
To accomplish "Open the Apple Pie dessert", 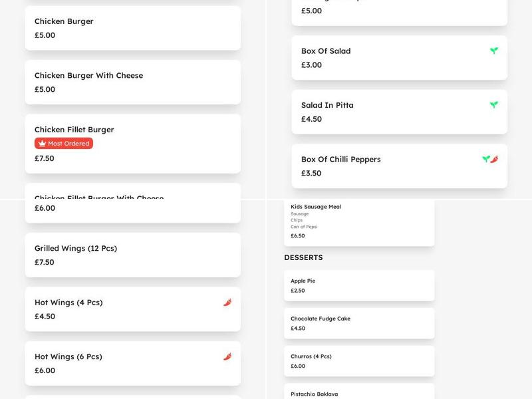I will [x=358, y=285].
